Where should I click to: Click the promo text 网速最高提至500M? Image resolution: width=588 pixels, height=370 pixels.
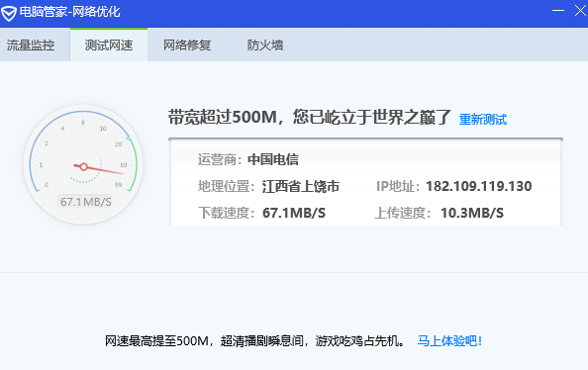tap(156, 341)
